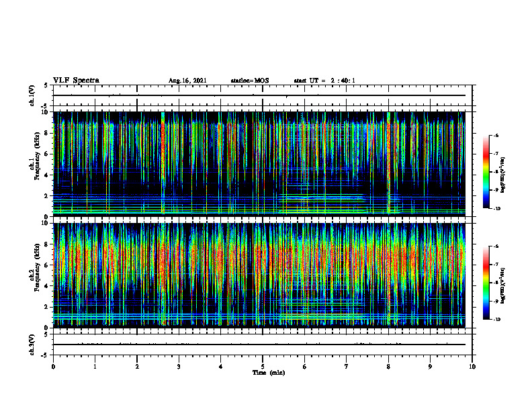532x411 pixels.
Task: Click the "-6" label on ch.2 color bar
Action: click(x=496, y=246)
